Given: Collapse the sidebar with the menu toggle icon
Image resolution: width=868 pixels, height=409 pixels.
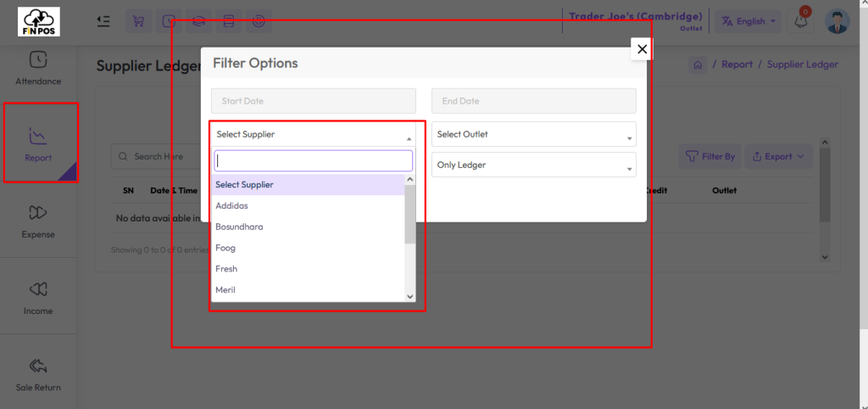Looking at the screenshot, I should pos(103,21).
